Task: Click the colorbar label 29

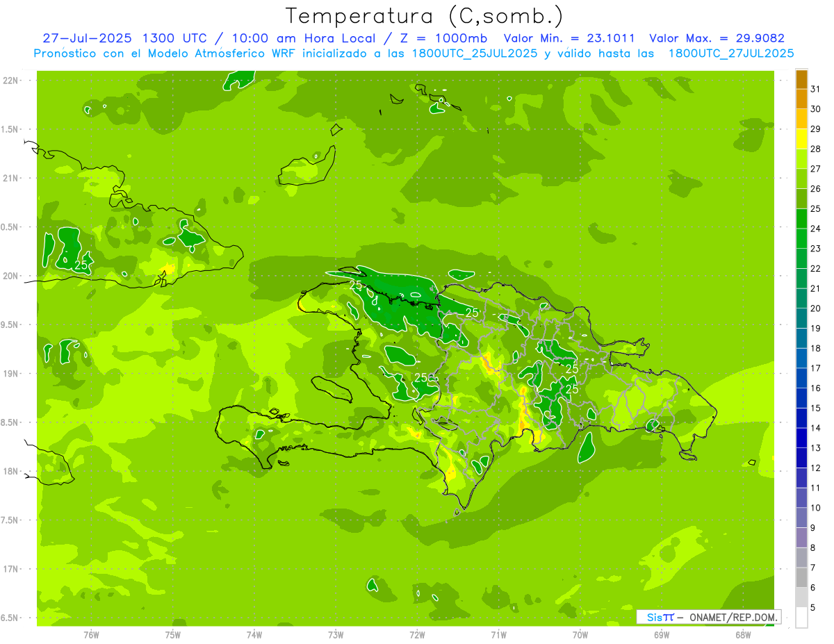Action: pos(816,129)
